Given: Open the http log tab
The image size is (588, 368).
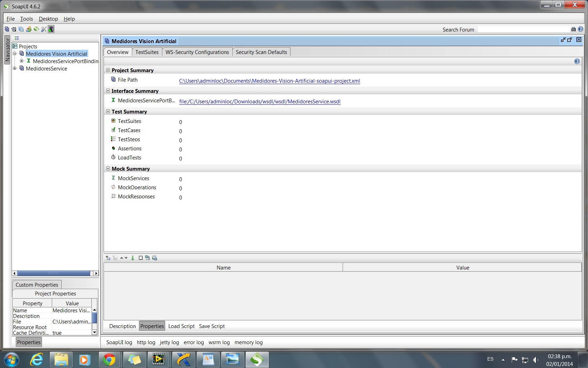Looking at the screenshot, I should pos(146,342).
